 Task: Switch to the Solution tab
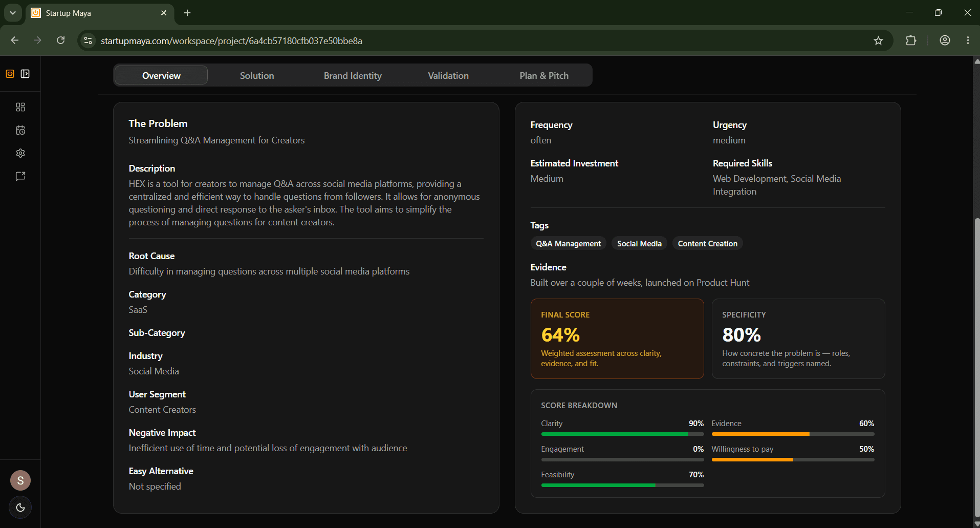point(257,75)
